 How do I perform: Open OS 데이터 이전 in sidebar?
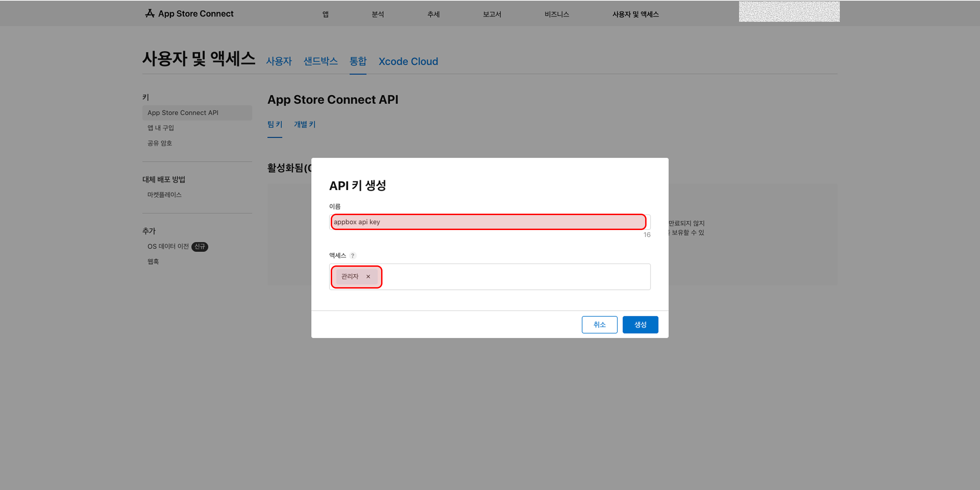point(168,246)
